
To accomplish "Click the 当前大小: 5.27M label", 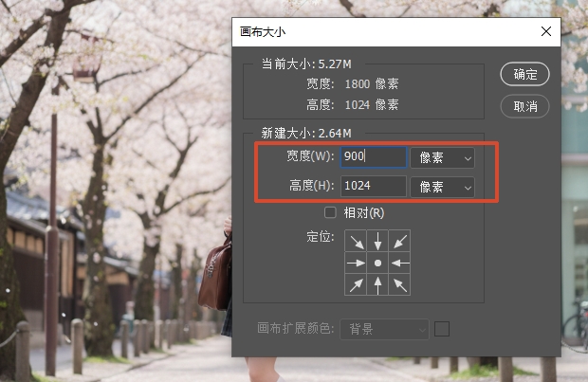I will pyautogui.click(x=306, y=64).
